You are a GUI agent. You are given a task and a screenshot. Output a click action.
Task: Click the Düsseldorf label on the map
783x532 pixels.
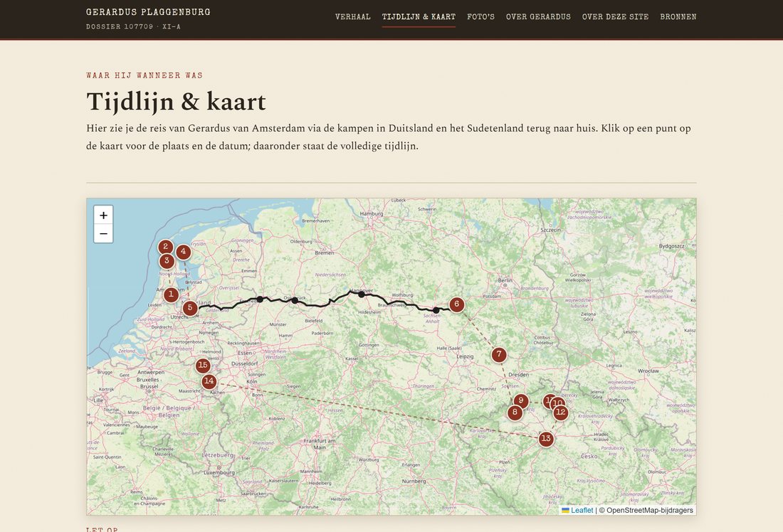pyautogui.click(x=245, y=364)
